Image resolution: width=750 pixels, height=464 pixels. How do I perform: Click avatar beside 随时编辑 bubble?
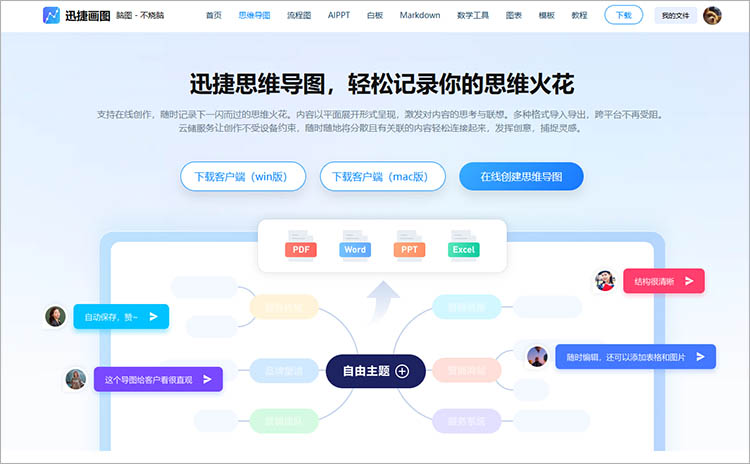click(537, 356)
